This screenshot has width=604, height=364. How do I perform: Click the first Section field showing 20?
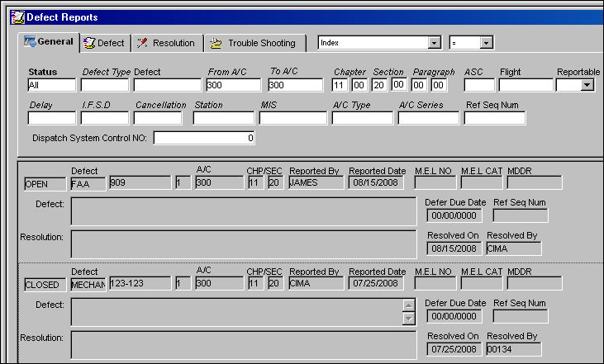pyautogui.click(x=379, y=85)
